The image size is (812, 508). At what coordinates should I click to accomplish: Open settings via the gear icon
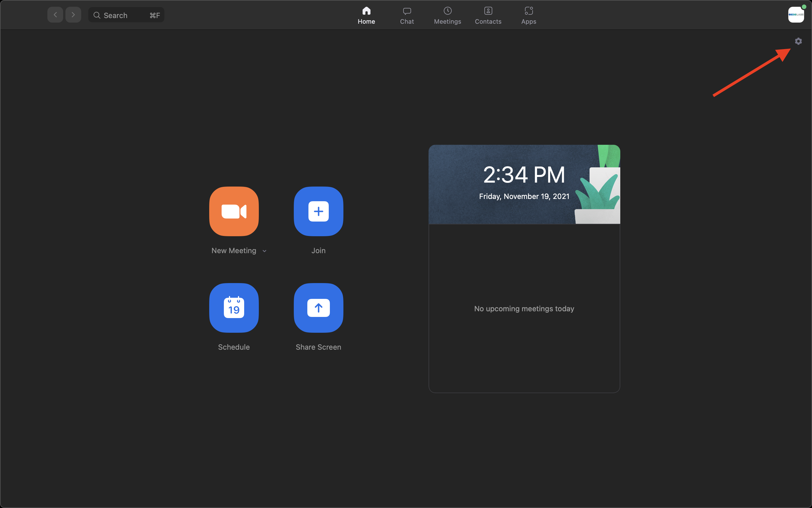(x=798, y=41)
